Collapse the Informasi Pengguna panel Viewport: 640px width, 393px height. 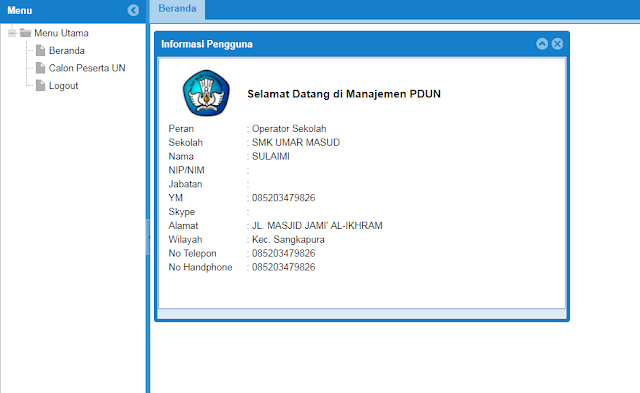542,44
